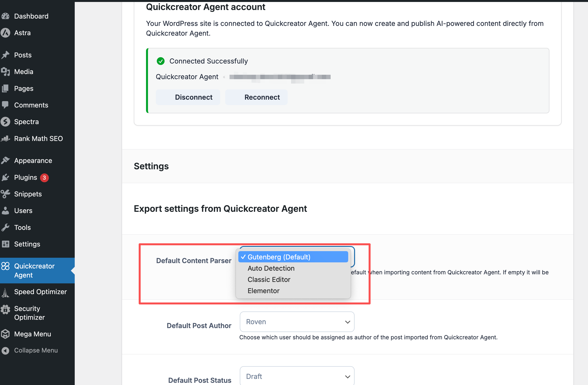Image resolution: width=588 pixels, height=385 pixels.
Task: Open the Tools wrench icon
Action: point(6,227)
